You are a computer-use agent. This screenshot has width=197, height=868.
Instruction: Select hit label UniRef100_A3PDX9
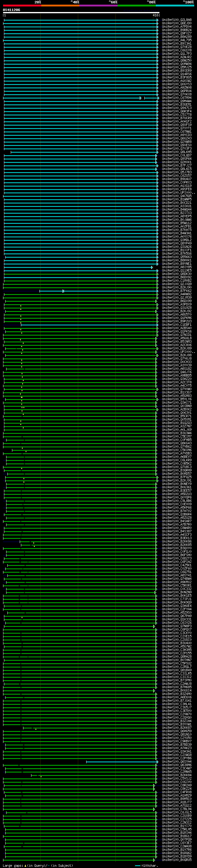[x=176, y=304]
